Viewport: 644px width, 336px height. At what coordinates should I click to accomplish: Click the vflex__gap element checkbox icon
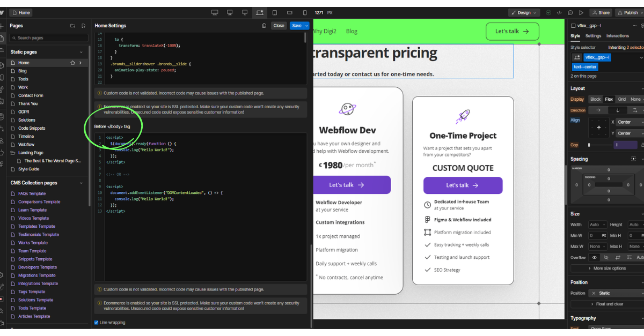pos(573,26)
